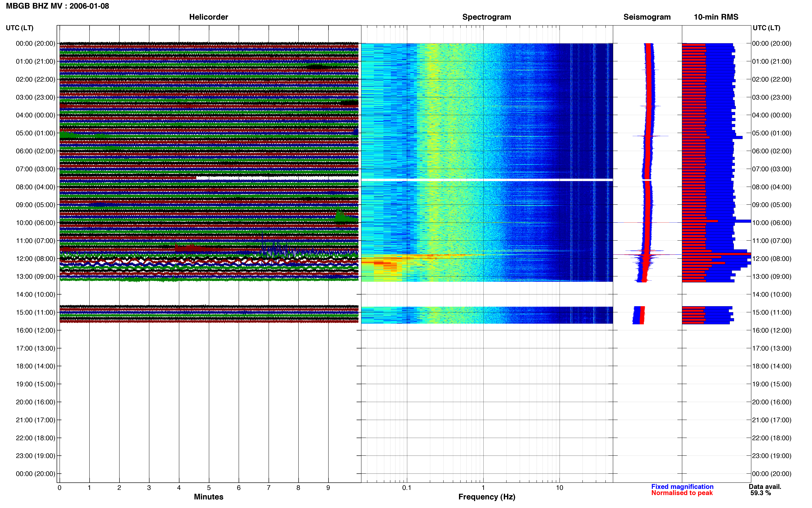Image resolution: width=812 pixels, height=508 pixels.
Task: Click helicorder minute tick '9'
Action: pyautogui.click(x=328, y=488)
